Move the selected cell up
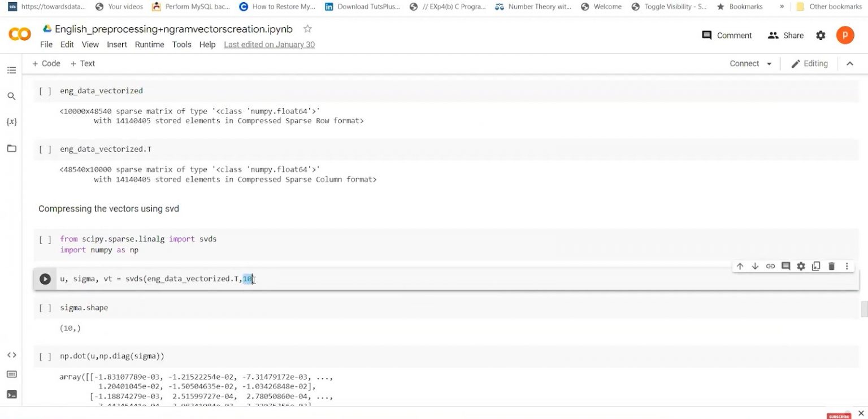The height and width of the screenshot is (419, 868). click(x=740, y=266)
